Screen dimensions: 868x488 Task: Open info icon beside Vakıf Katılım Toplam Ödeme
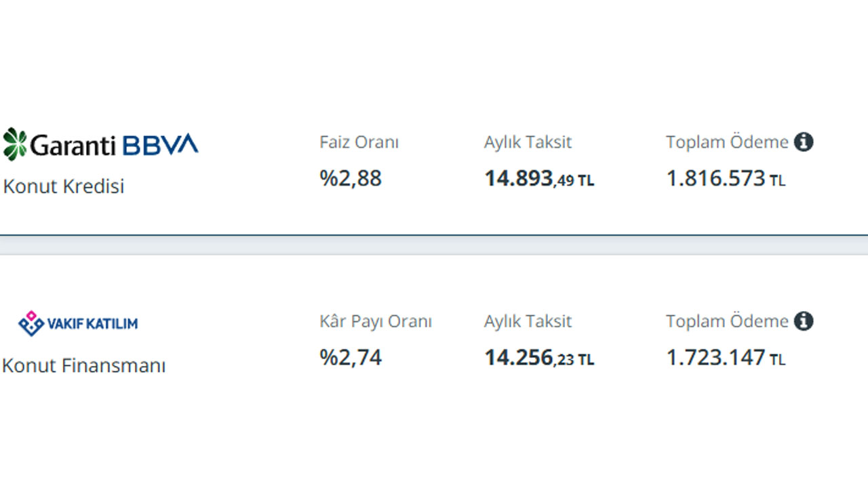[804, 321]
